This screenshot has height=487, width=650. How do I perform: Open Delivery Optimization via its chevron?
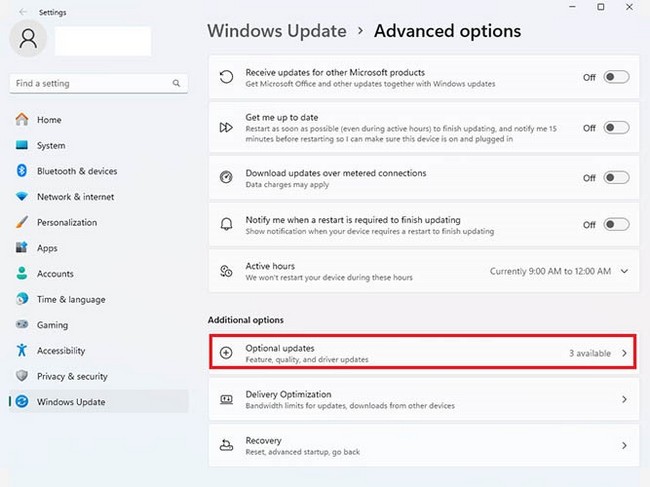coord(624,399)
